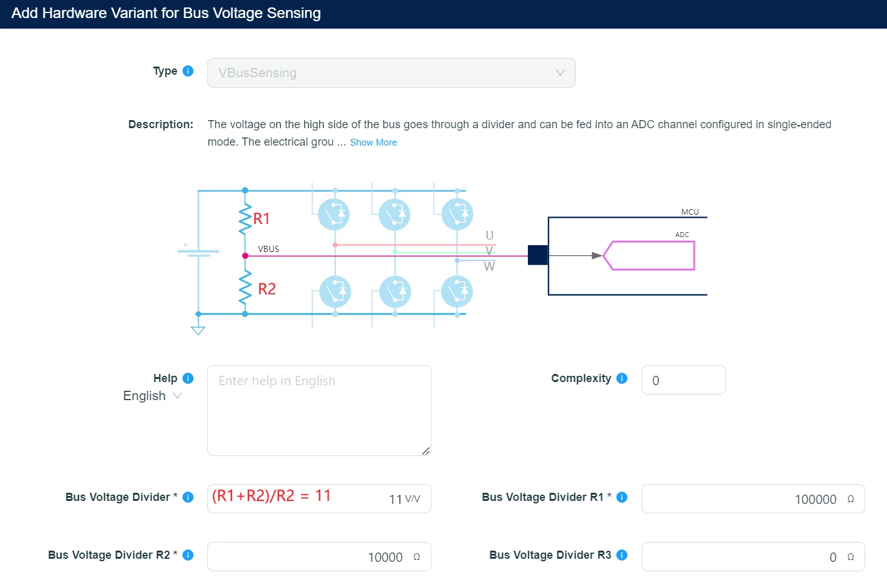Click the Bus Voltage Divider R2 info icon
This screenshot has height=588, width=887.
188,555
